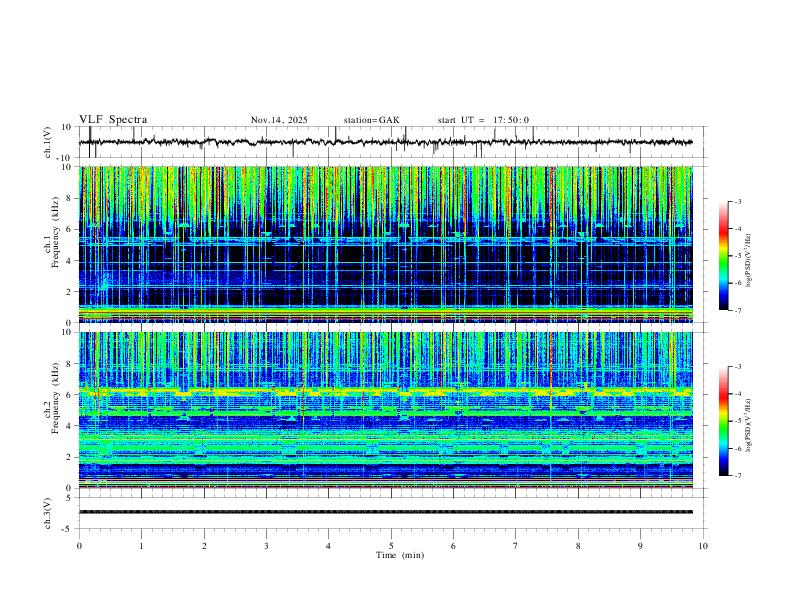Click the "-7" label on ch.2 color bar

(737, 475)
